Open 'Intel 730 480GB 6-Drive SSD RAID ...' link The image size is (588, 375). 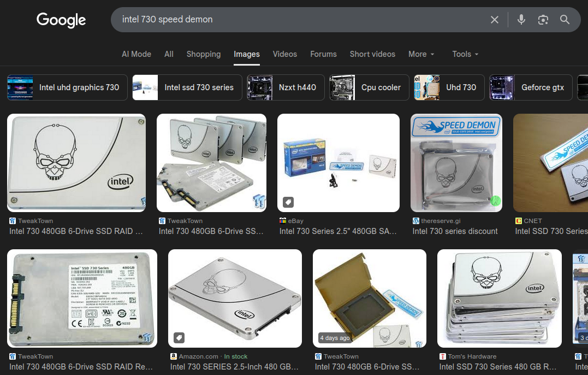(x=76, y=231)
